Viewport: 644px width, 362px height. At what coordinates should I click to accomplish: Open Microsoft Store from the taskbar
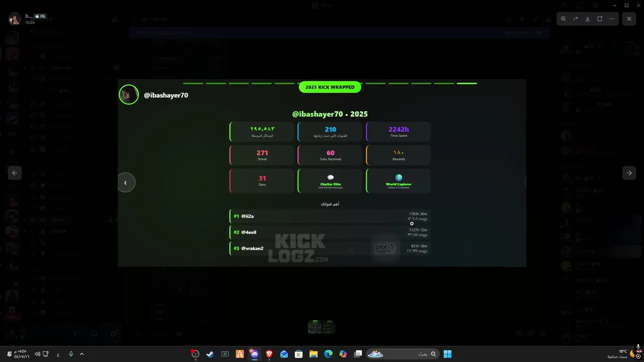[x=299, y=354]
